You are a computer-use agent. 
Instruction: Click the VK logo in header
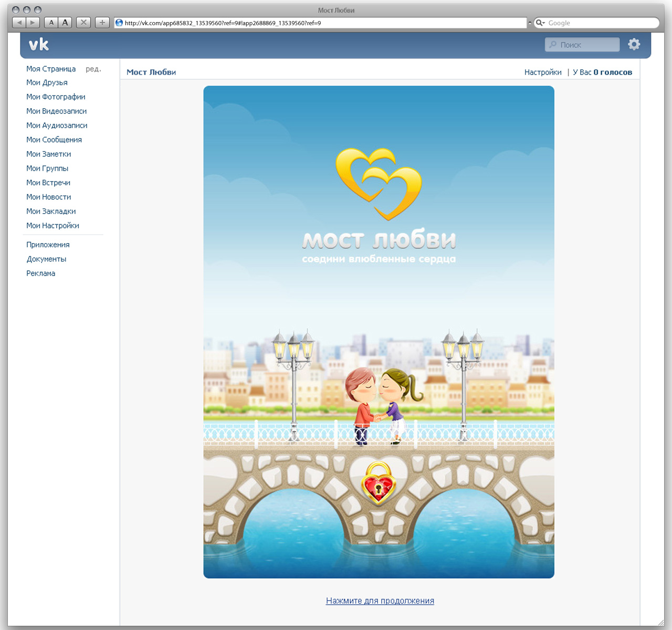click(39, 45)
